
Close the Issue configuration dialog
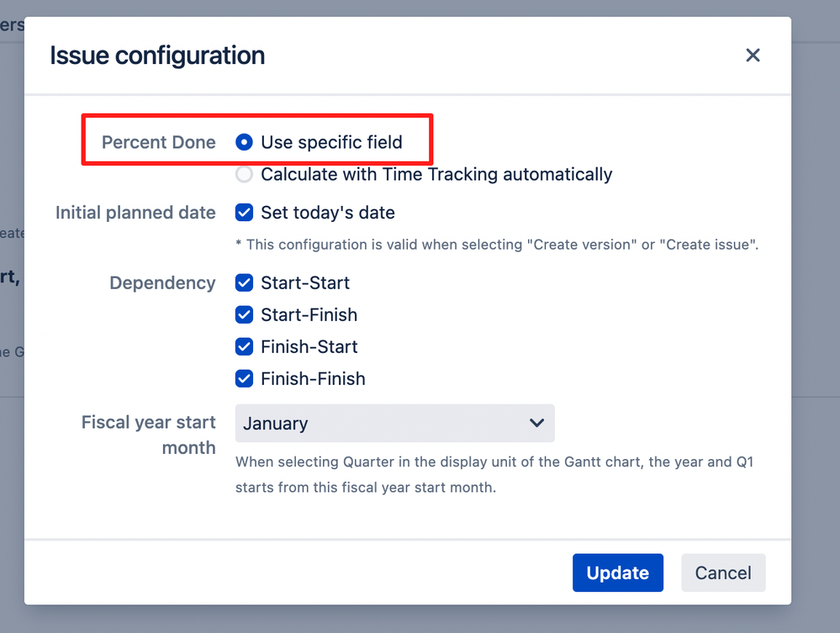753,55
